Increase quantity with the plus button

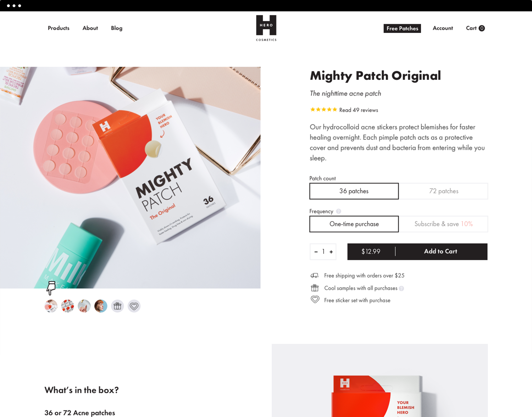[x=331, y=252]
